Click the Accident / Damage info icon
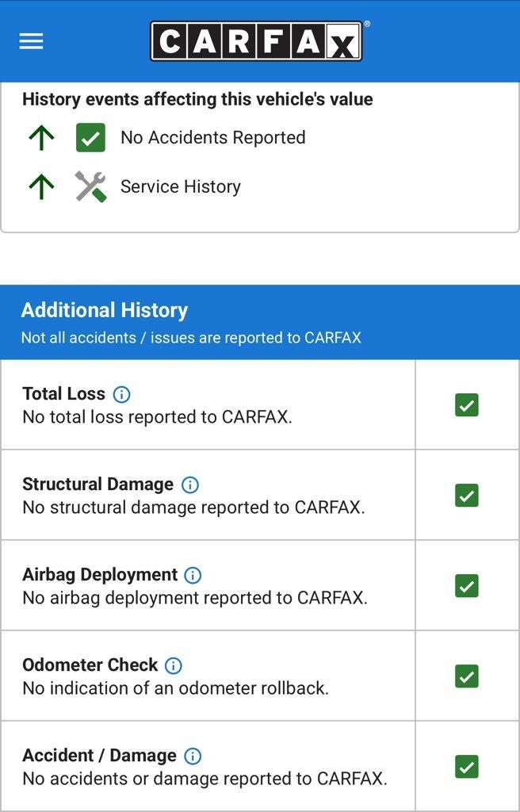The width and height of the screenshot is (520, 812). pyautogui.click(x=193, y=756)
